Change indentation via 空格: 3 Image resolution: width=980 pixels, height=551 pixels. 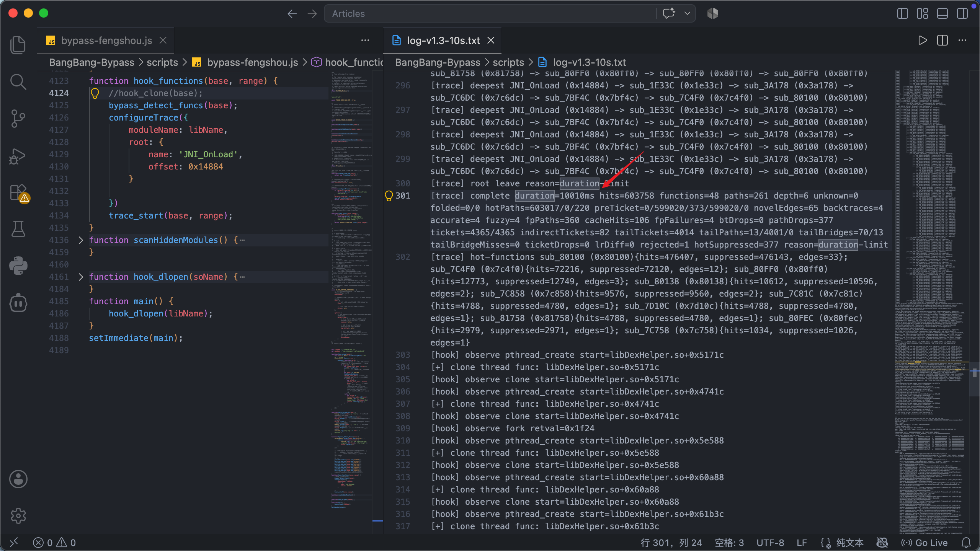pos(729,543)
